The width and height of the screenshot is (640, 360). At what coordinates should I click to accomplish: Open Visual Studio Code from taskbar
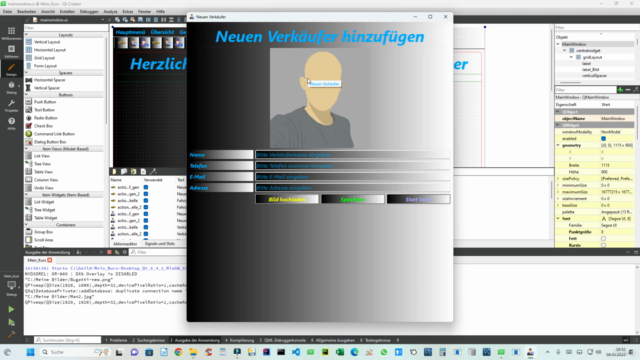296,352
